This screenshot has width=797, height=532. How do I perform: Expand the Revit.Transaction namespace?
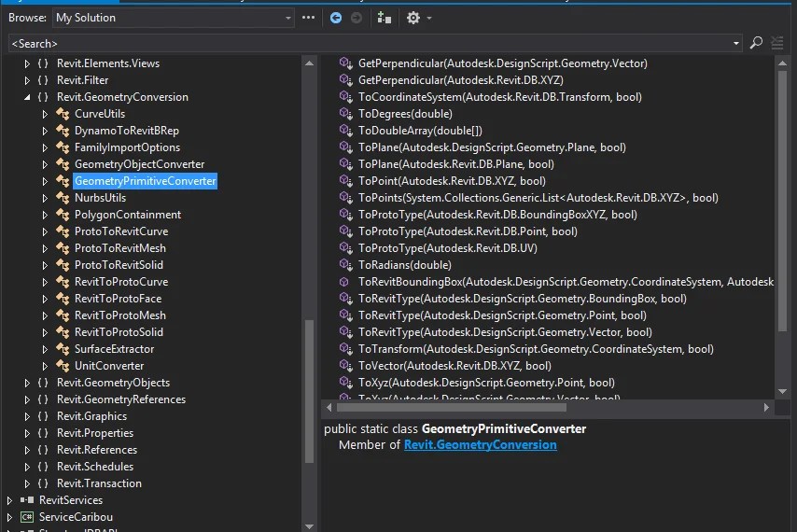[27, 483]
